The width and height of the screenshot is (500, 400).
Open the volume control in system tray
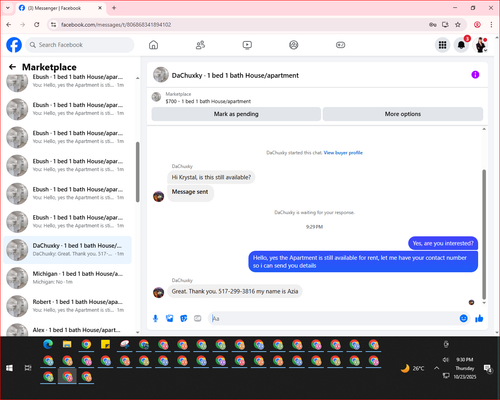[x=445, y=360]
